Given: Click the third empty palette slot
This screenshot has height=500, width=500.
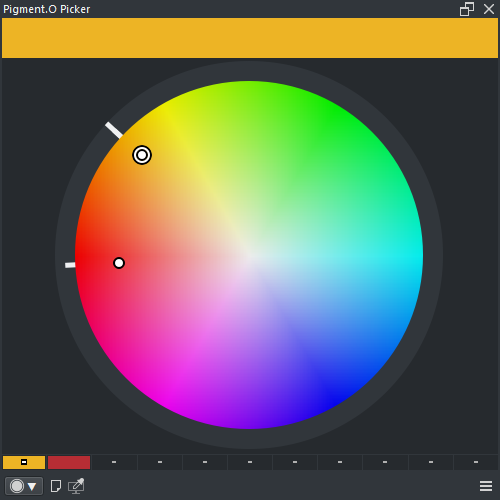Looking at the screenshot, I should (x=205, y=462).
